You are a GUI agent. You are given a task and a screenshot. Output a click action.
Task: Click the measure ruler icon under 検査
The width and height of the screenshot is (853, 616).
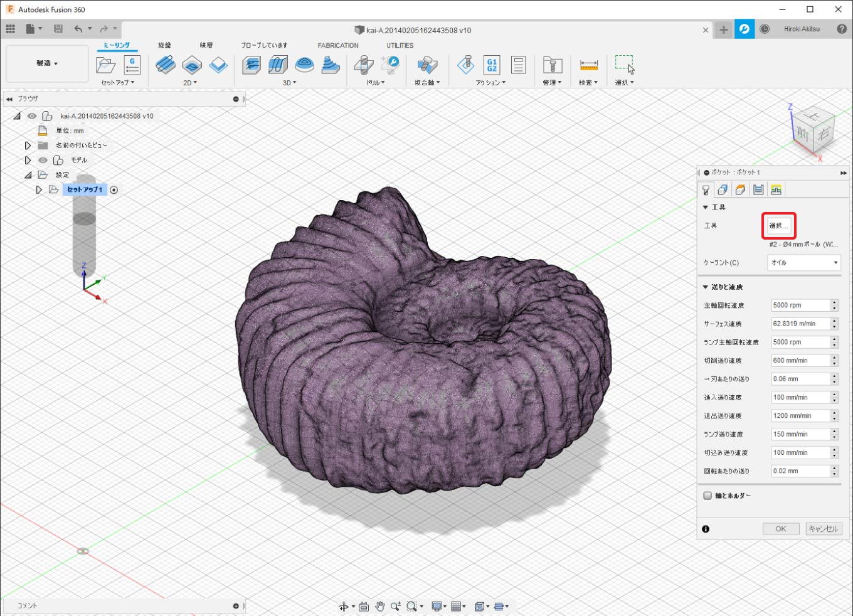click(588, 65)
